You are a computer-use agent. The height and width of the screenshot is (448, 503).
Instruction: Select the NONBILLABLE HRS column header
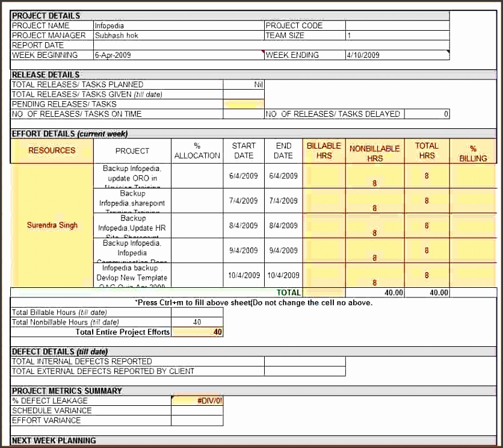pyautogui.click(x=375, y=151)
